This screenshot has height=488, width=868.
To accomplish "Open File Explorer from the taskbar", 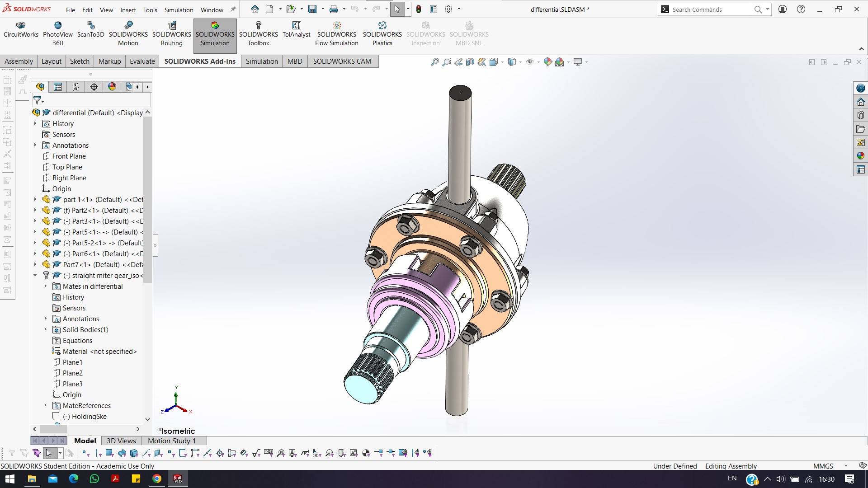I will point(32,479).
